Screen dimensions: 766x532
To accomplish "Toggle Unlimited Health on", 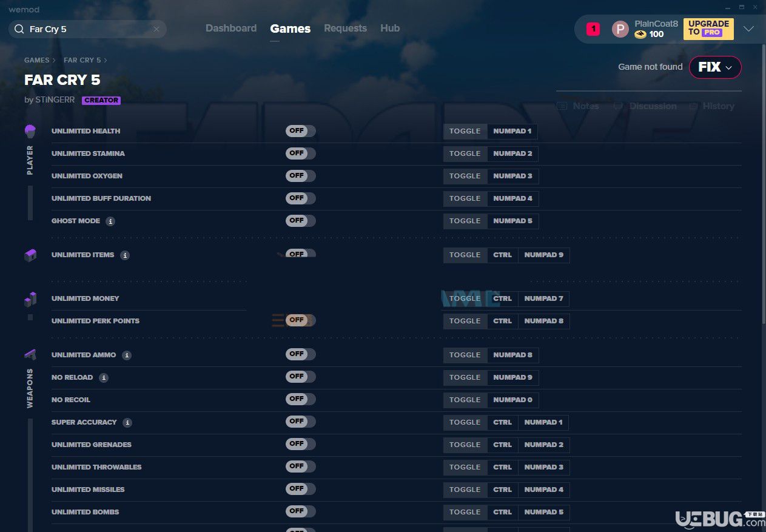I will 301,131.
